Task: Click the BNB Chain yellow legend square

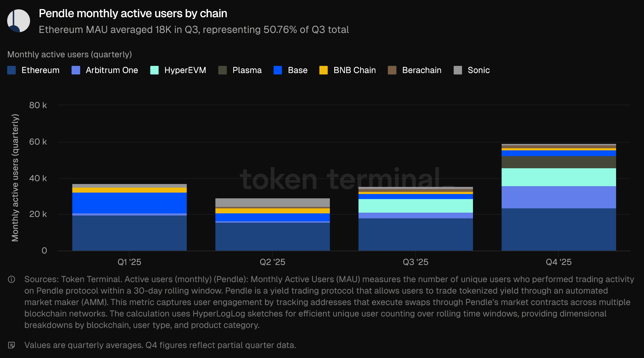Action: pos(323,70)
